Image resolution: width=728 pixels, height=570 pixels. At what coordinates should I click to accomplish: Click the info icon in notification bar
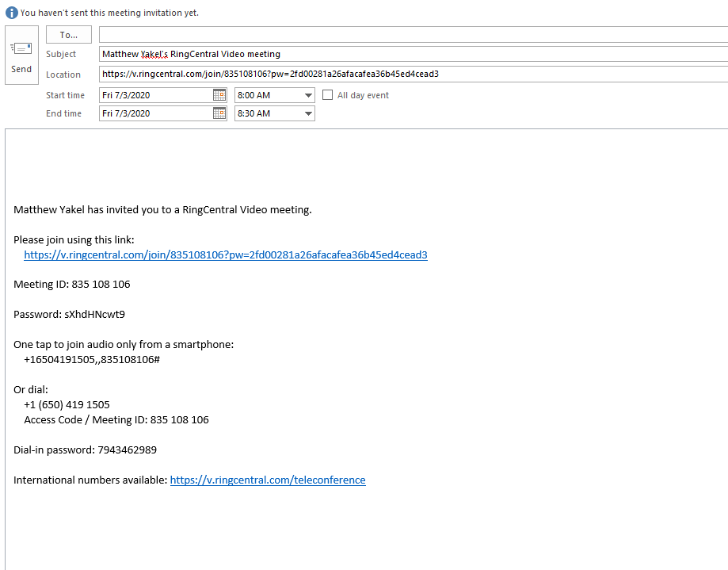(x=12, y=13)
